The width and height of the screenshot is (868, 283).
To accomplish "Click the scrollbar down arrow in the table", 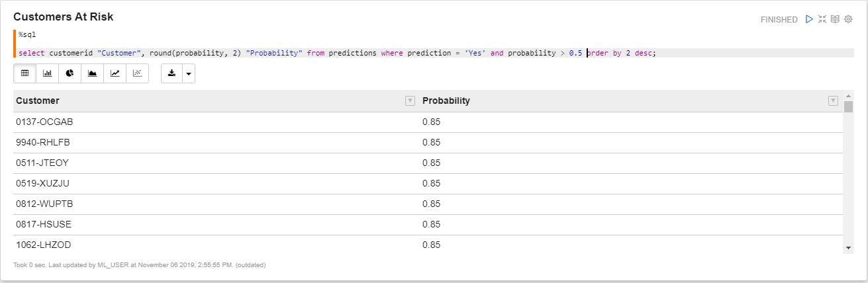I will 849,248.
